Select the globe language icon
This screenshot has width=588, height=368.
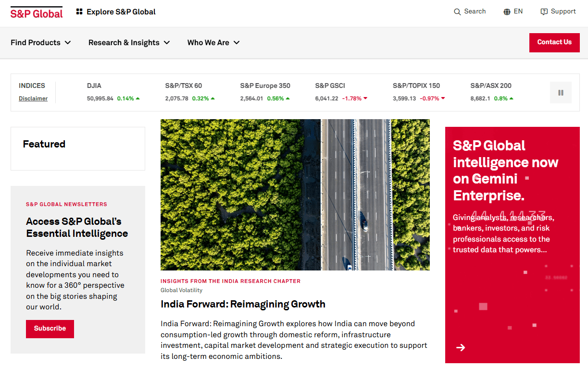pos(507,12)
